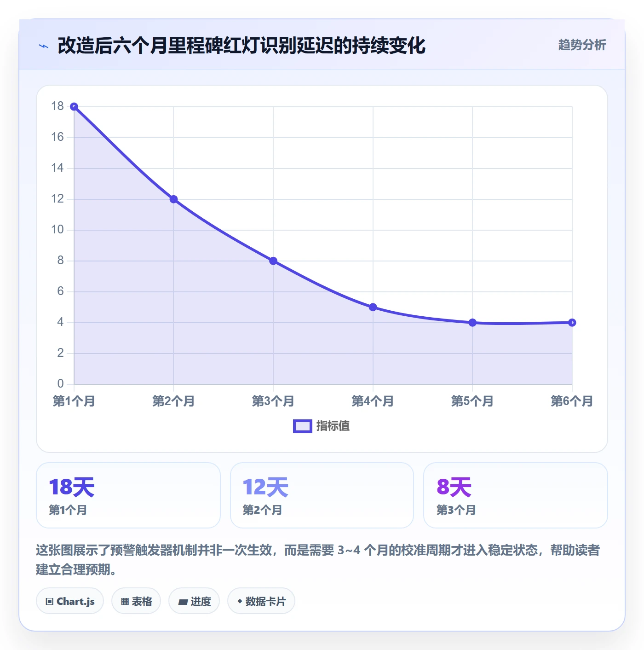Click the grid icon in 表格 chip
Viewport: 644px width, 650px height.
tap(125, 602)
